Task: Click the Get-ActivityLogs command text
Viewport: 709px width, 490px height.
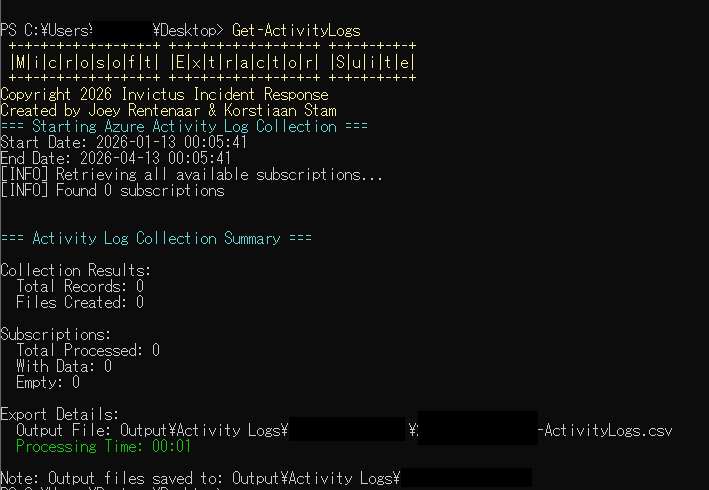Action: coord(296,31)
